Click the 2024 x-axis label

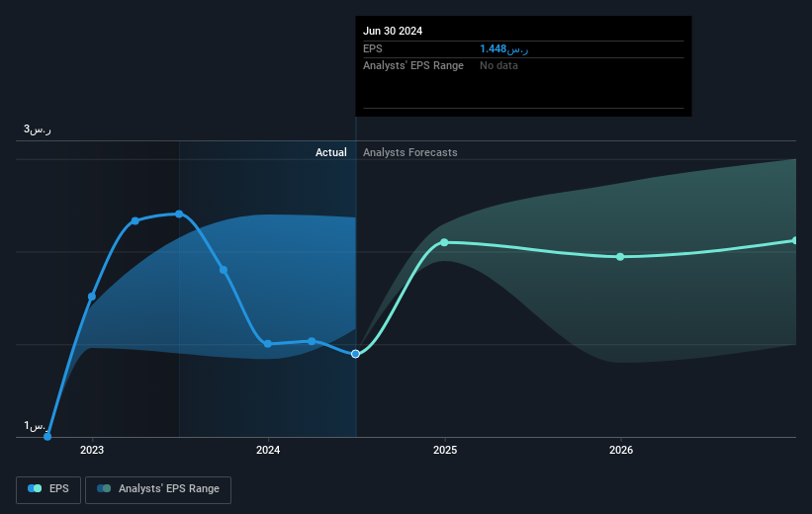point(268,451)
